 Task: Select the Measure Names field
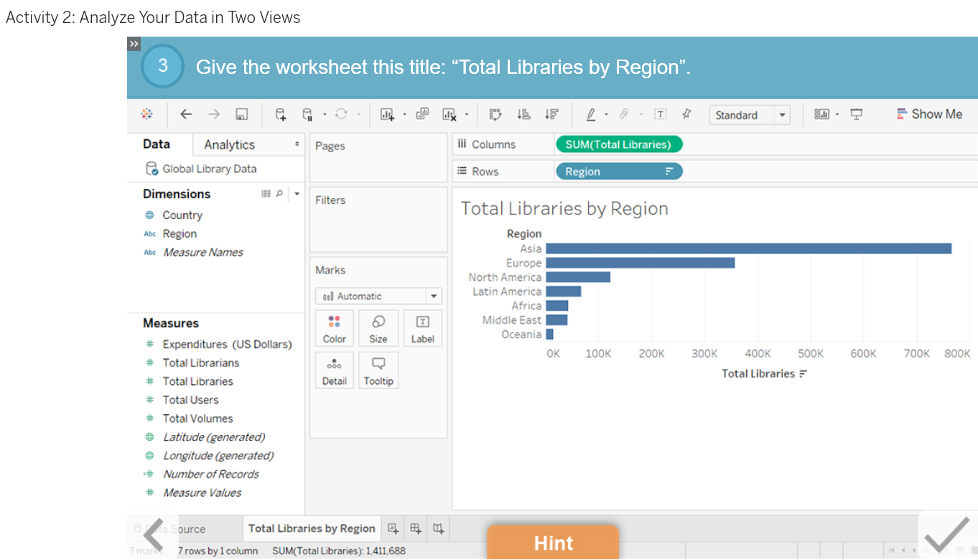pos(203,252)
